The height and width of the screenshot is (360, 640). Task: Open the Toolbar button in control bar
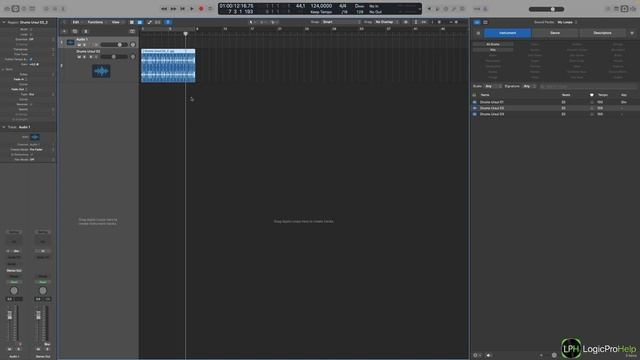(x=32, y=9)
